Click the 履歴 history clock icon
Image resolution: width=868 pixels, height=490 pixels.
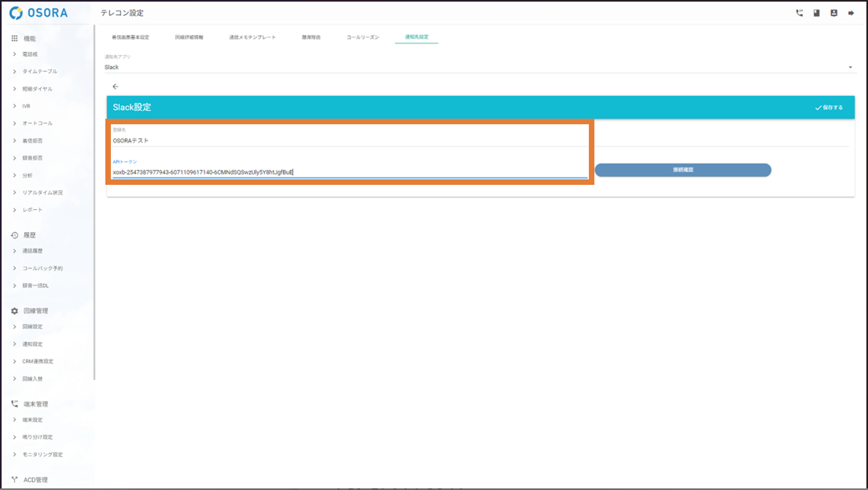pyautogui.click(x=14, y=235)
